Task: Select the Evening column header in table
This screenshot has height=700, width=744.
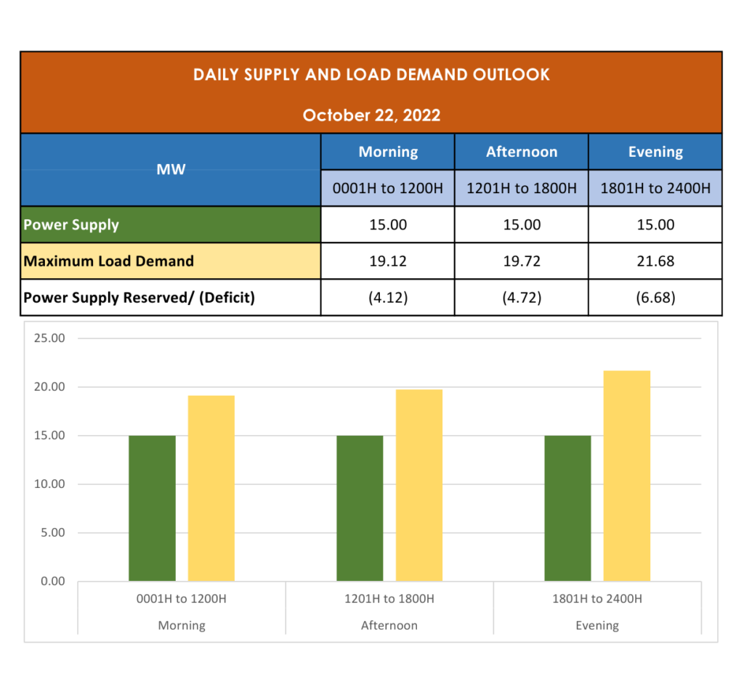Action: [x=655, y=152]
